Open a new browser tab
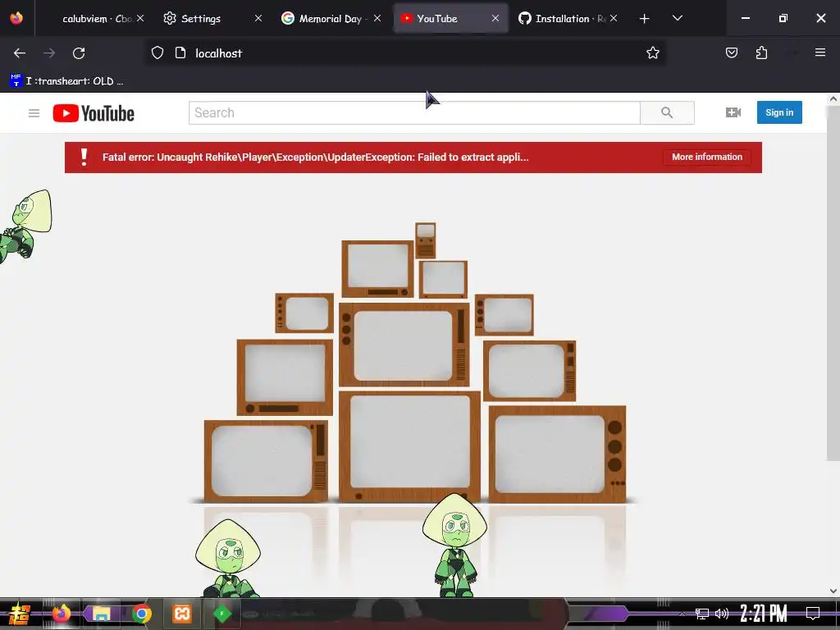 pos(645,19)
